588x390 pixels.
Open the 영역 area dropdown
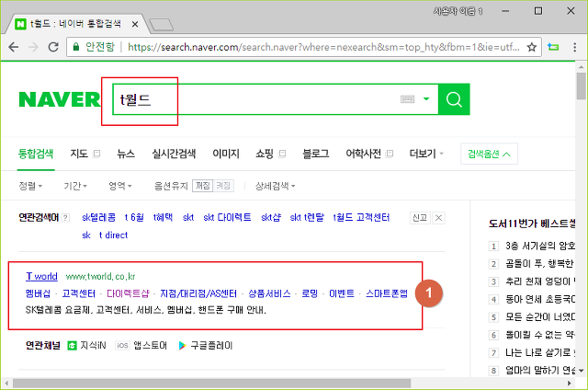(x=120, y=186)
